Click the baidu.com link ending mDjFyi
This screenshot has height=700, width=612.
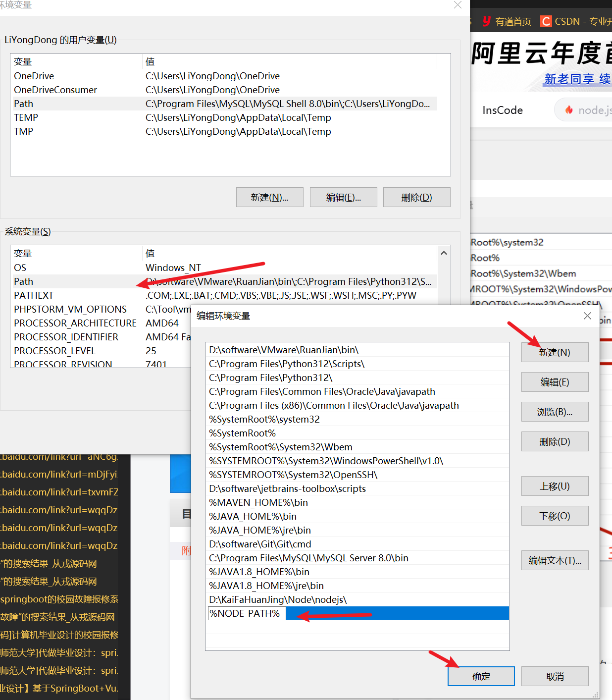coord(59,474)
